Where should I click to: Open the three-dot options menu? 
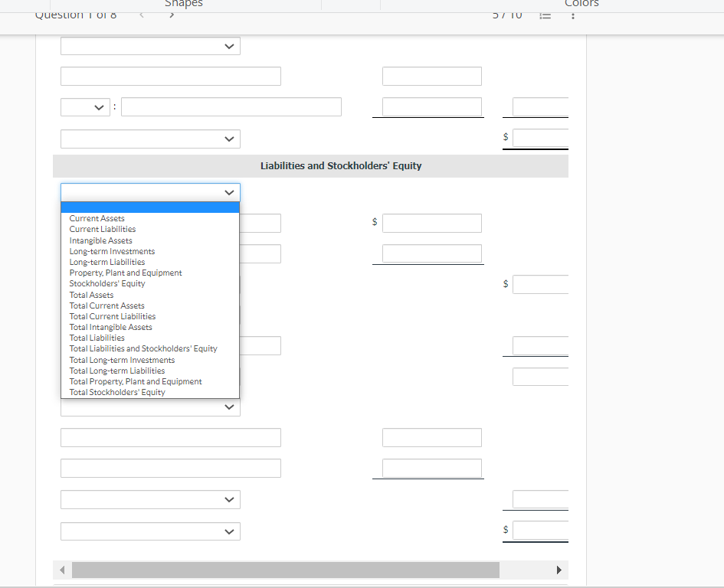click(x=572, y=16)
